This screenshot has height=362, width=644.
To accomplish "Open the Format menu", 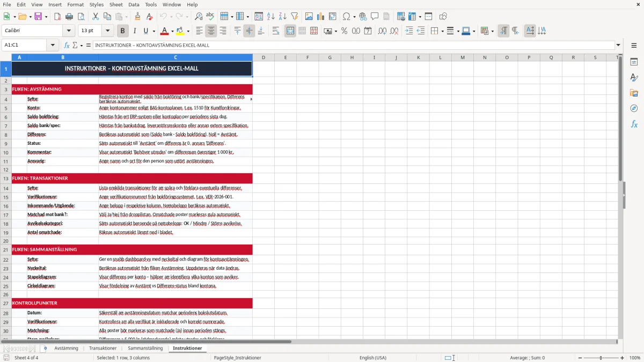I will tap(75, 4).
